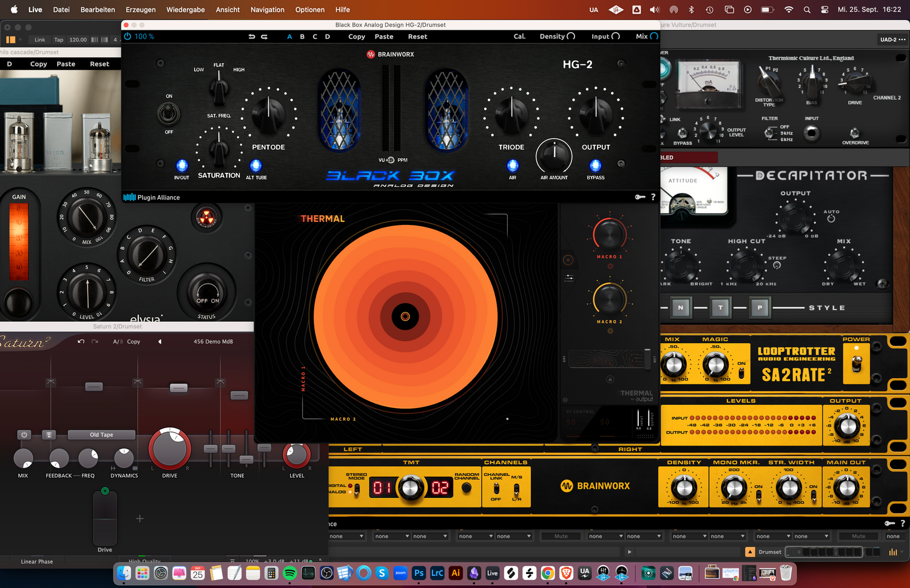This screenshot has height=588, width=910.
Task: Click the redo arrow in the HG-2 toolbar
Action: coord(265,36)
